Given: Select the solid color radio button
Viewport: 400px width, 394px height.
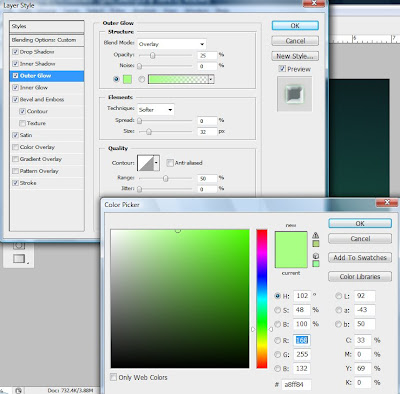Looking at the screenshot, I should click(x=116, y=79).
